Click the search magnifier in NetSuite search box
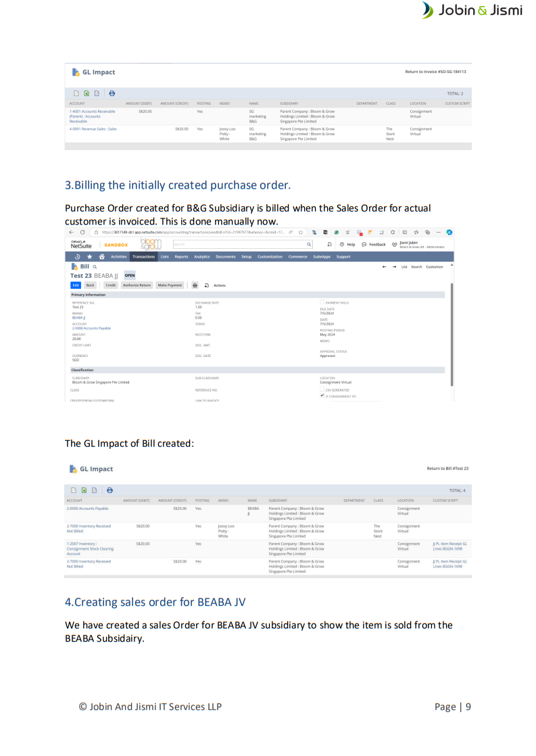Viewport: 536px width, 756px height. click(309, 244)
